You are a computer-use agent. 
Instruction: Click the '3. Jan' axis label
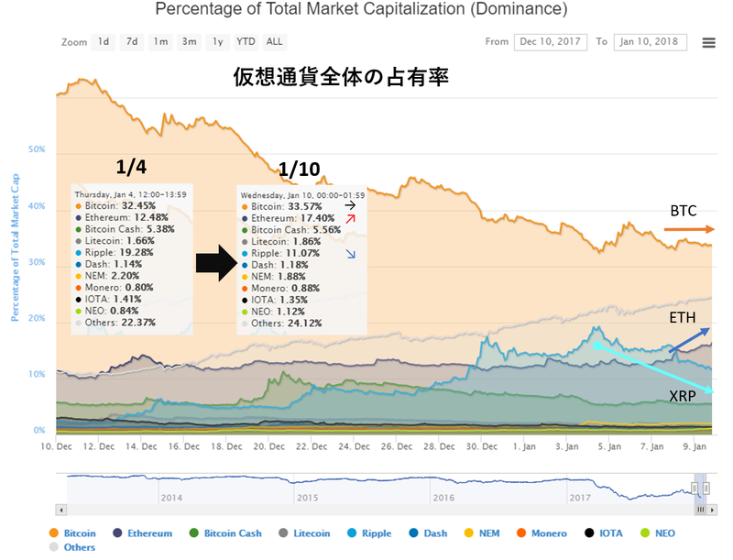click(566, 447)
